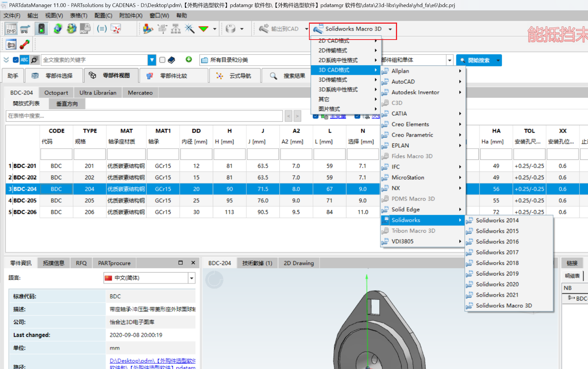This screenshot has width=588, height=369.
Task: Click the blue book icon
Action: [x=171, y=60]
